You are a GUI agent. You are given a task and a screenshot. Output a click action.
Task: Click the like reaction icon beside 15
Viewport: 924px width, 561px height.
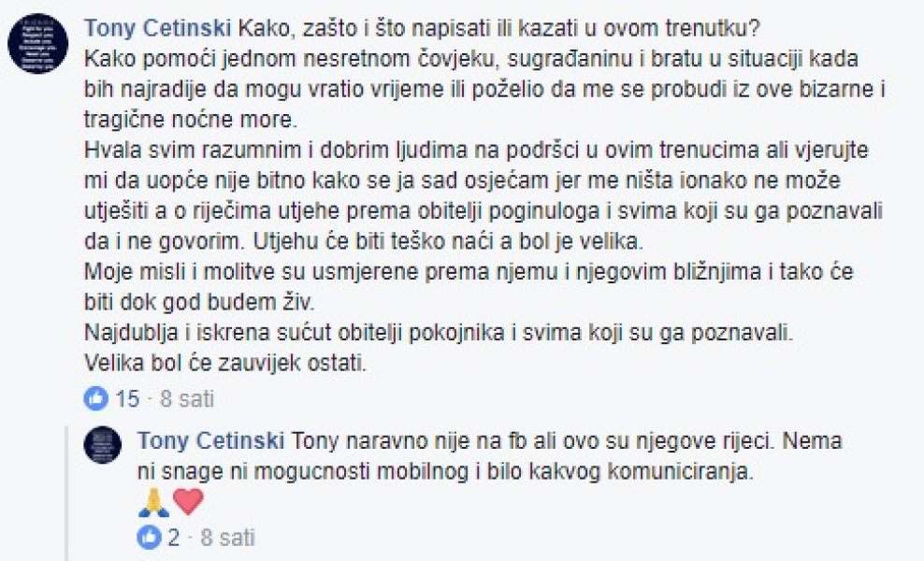(x=95, y=399)
